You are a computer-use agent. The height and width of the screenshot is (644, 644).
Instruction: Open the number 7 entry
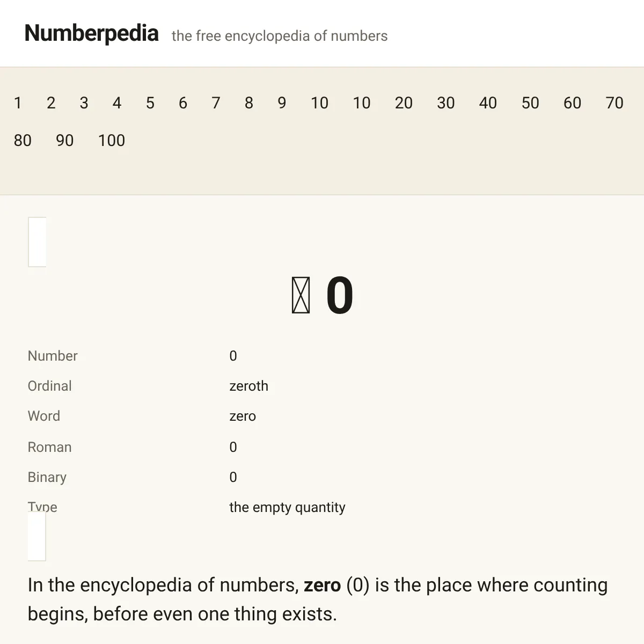coord(216,103)
